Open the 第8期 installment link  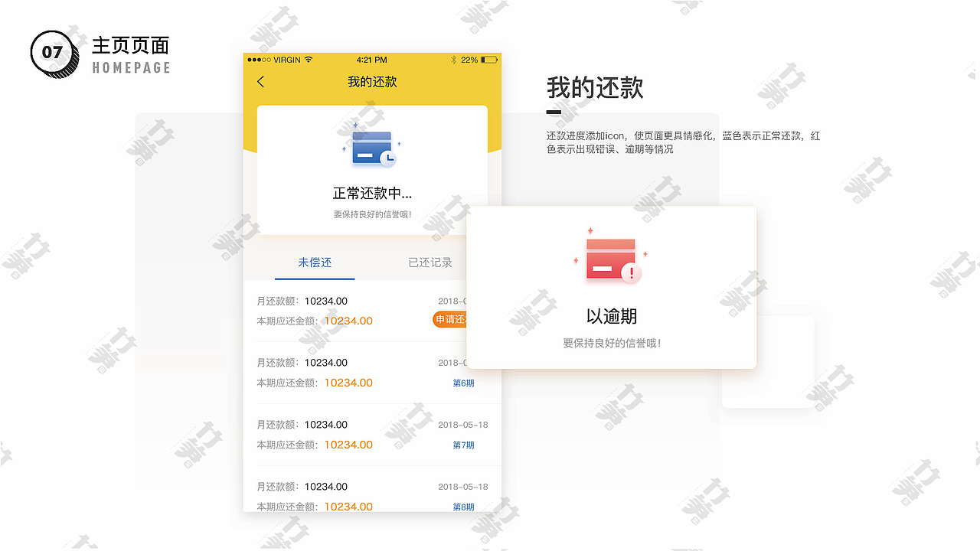pos(465,507)
